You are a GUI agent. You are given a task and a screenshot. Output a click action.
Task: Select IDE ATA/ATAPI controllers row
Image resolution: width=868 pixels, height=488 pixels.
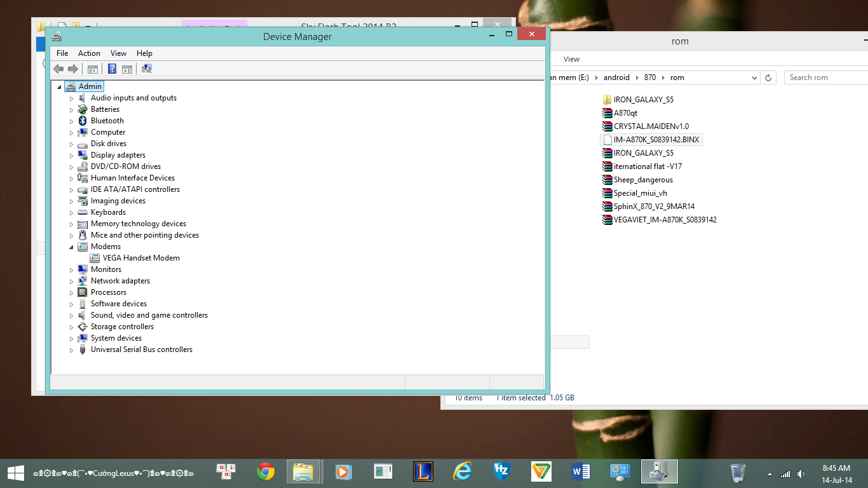[x=135, y=189]
